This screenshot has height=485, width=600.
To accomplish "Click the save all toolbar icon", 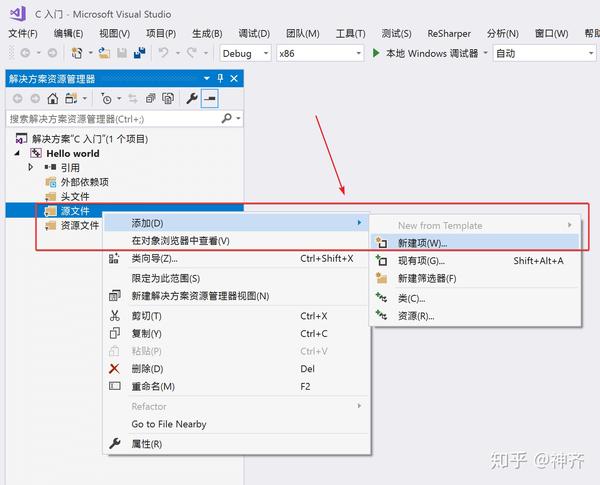I will 140,53.
